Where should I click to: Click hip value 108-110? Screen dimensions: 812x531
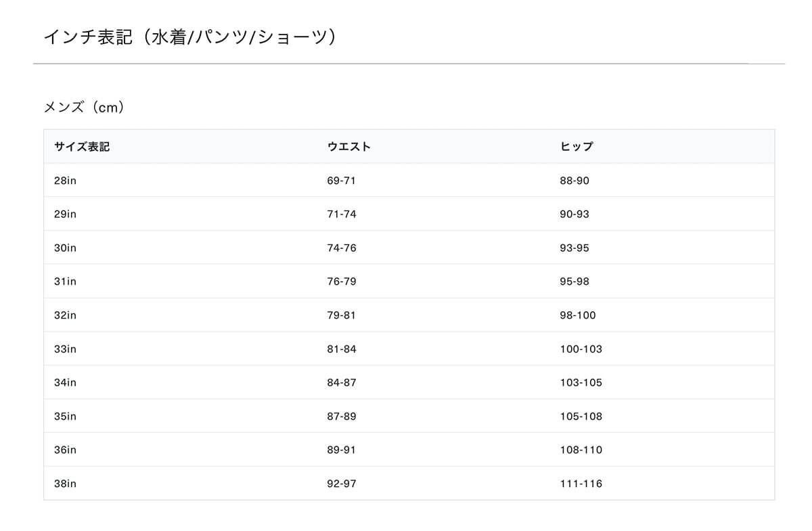[x=581, y=450]
